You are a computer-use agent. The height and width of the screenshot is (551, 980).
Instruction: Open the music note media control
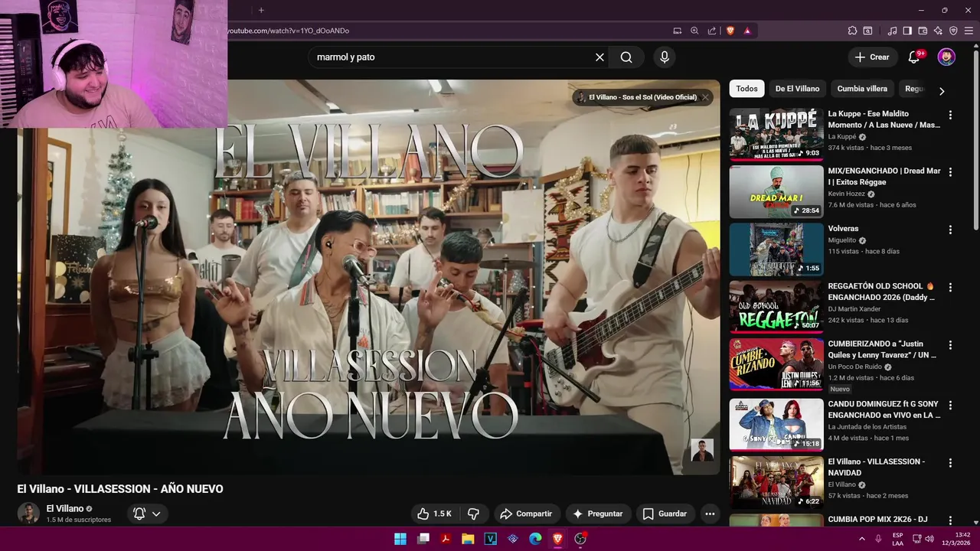click(892, 31)
